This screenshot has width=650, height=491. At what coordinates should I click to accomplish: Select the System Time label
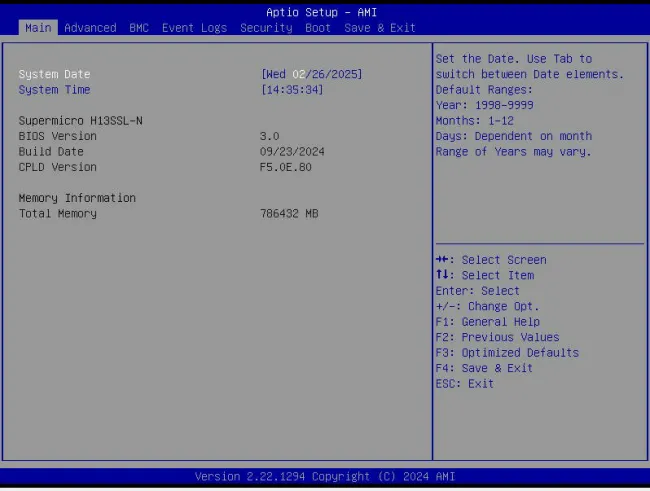[55, 90]
